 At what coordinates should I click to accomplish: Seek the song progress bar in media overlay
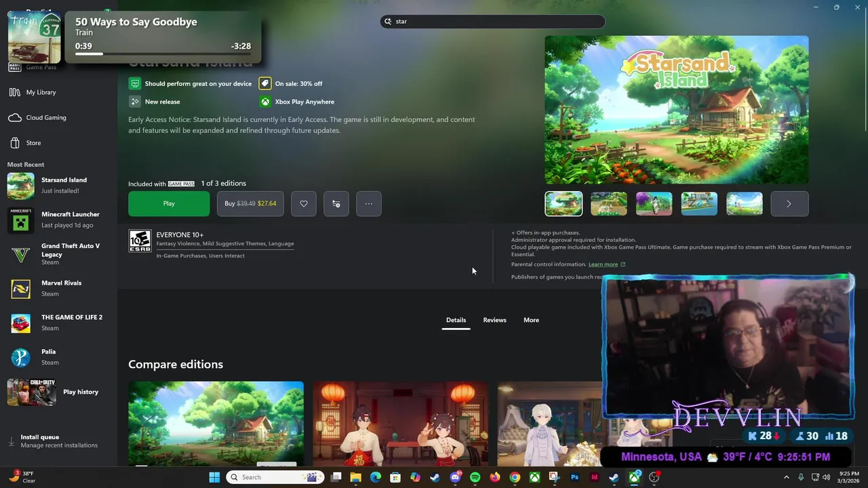163,54
